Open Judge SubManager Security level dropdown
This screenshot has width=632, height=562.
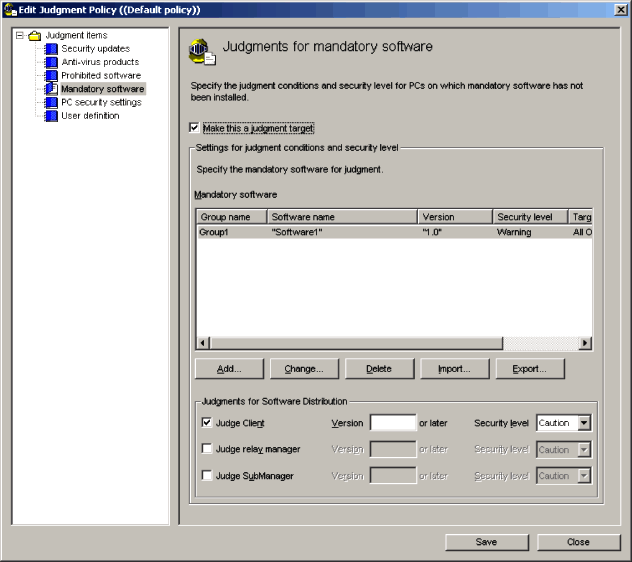[x=584, y=476]
